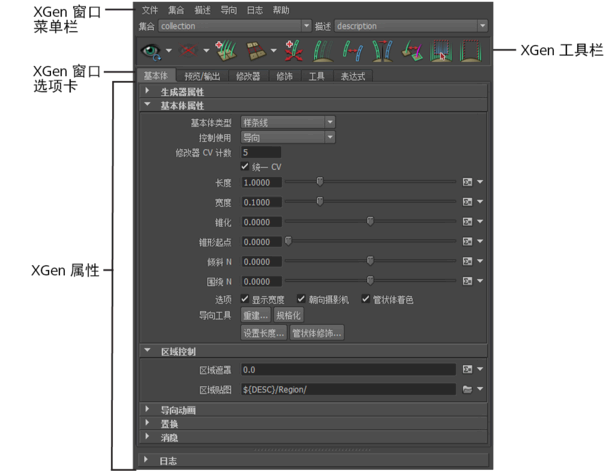Click the folder browse icon for 区域贴图

coord(468,389)
